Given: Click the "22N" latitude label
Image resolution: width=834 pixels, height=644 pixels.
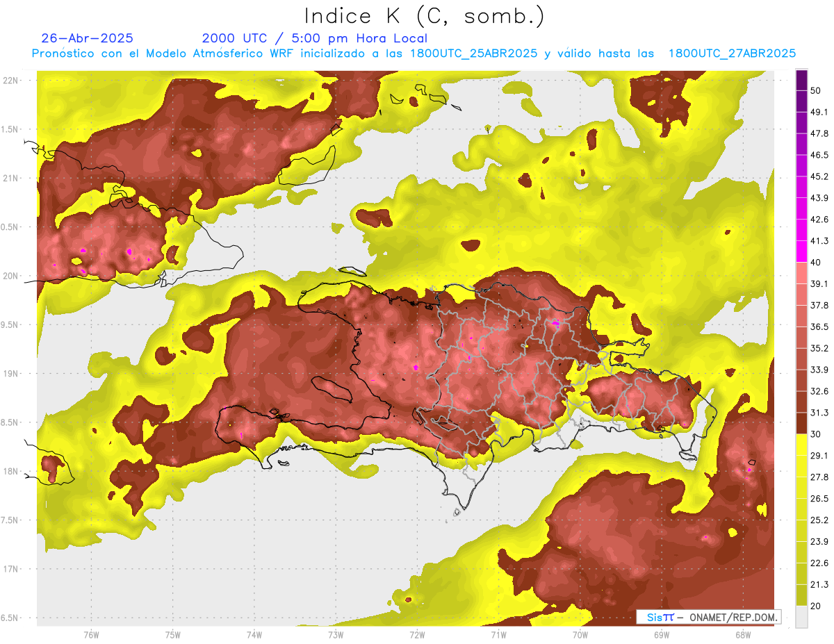Looking at the screenshot, I should point(11,81).
